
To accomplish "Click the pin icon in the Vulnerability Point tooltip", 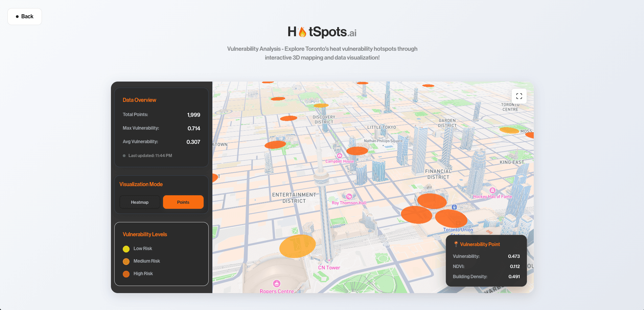I will 456,244.
